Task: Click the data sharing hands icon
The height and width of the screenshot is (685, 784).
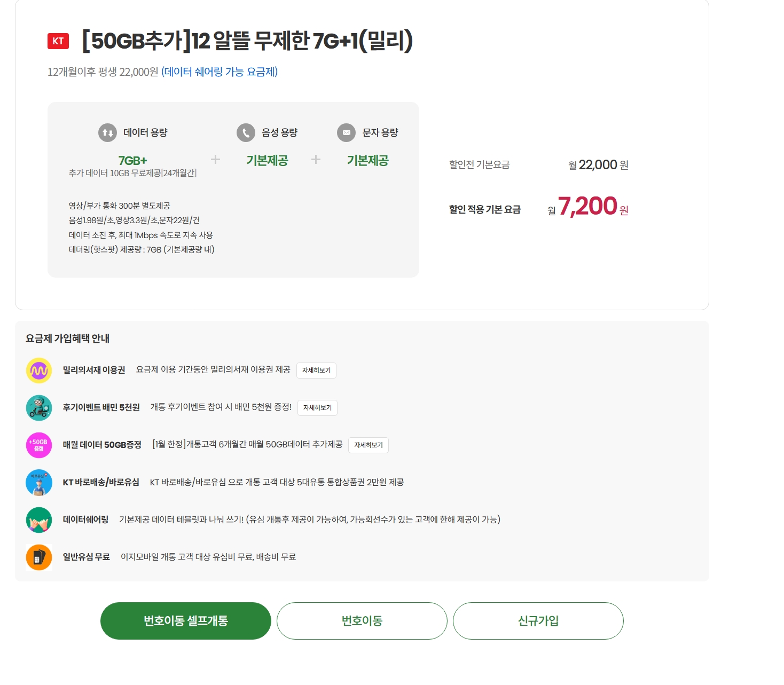Action: 39,520
